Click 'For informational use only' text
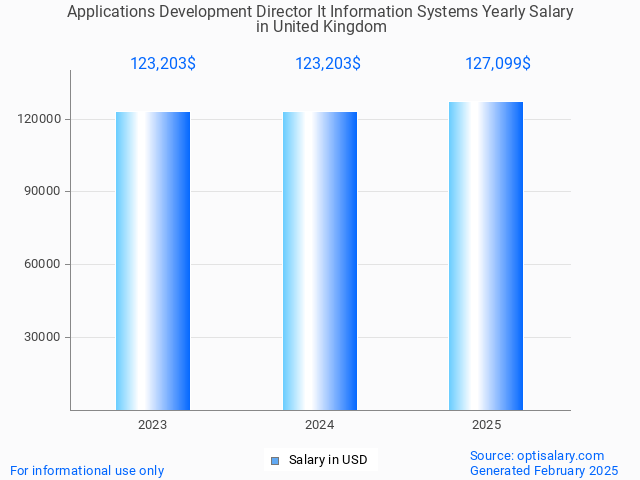 click(87, 470)
